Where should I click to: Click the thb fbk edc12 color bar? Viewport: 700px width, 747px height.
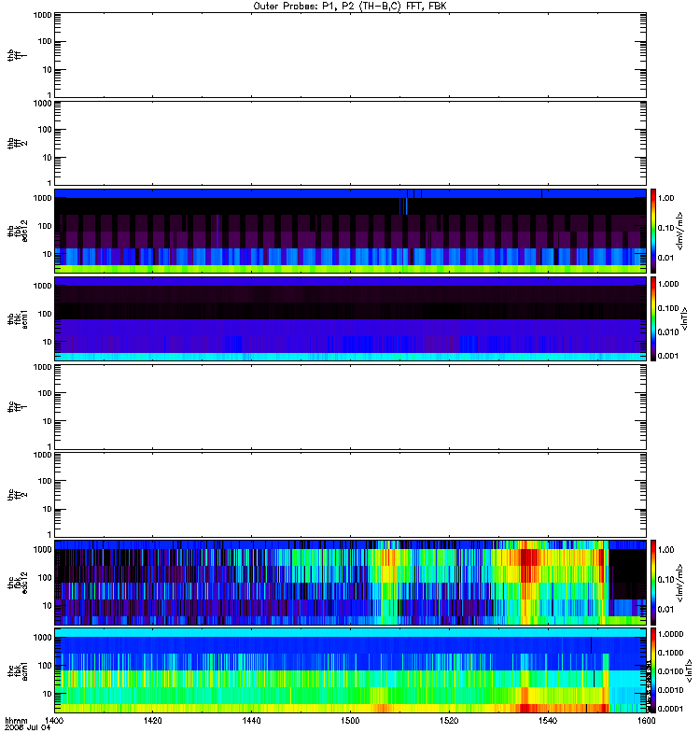pyautogui.click(x=653, y=231)
